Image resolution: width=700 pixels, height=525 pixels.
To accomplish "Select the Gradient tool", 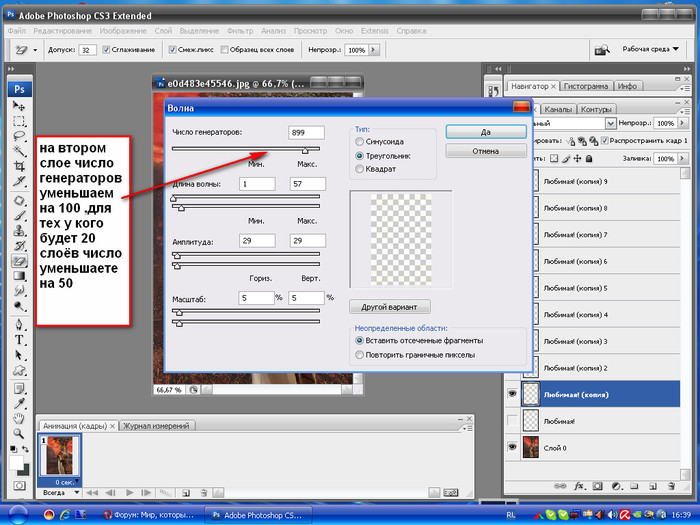I will (19, 275).
